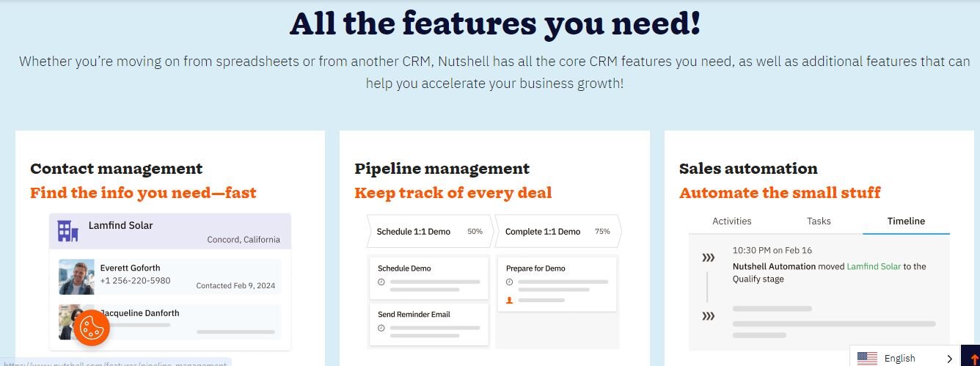Click Everett Goforth's profile photo
Screen dimensions: 980x366
[x=76, y=277]
